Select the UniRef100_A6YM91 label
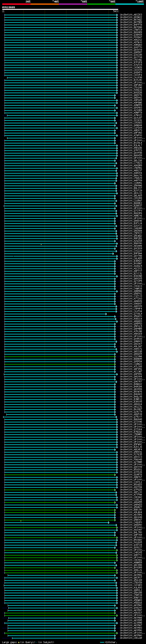Screen dimensions: 146x644 pyautogui.click(x=131, y=575)
